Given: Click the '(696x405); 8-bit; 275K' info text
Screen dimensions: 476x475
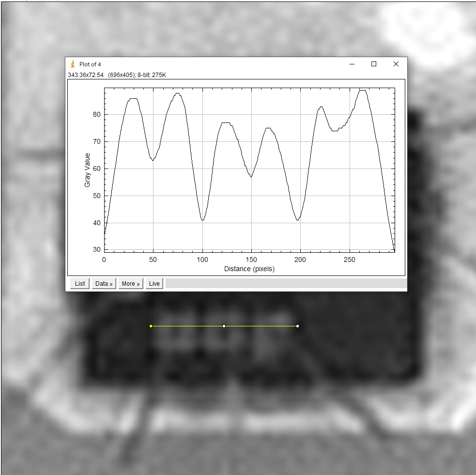Looking at the screenshot, I should tap(137, 75).
